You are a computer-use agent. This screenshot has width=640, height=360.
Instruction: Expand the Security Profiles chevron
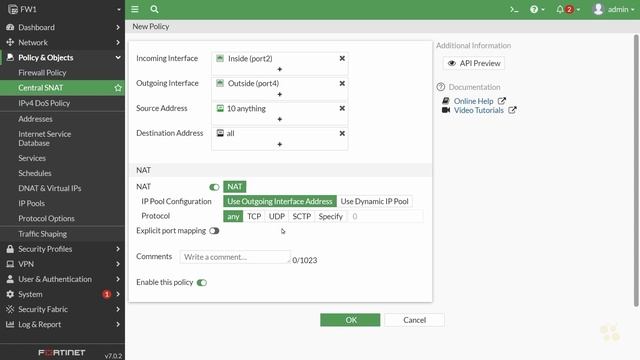click(118, 249)
